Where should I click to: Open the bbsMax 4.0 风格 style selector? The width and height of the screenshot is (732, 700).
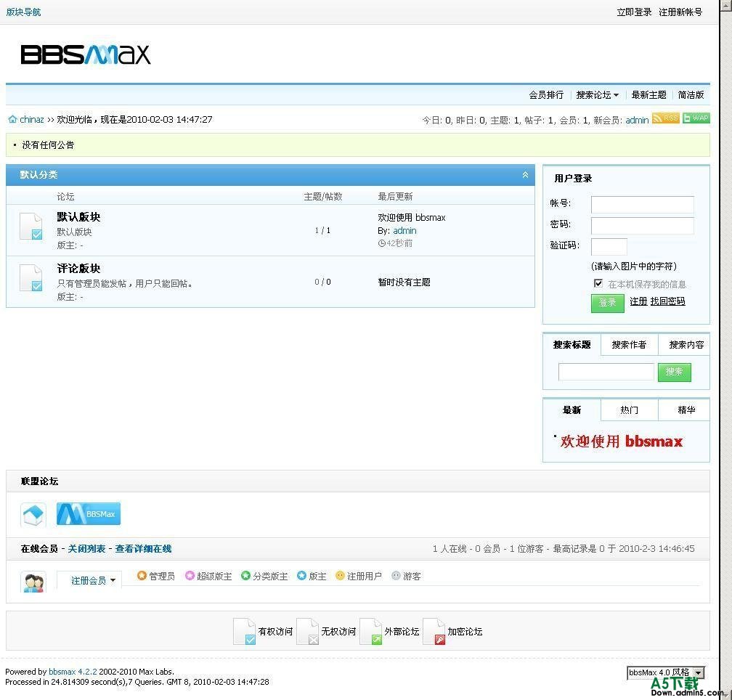665,672
